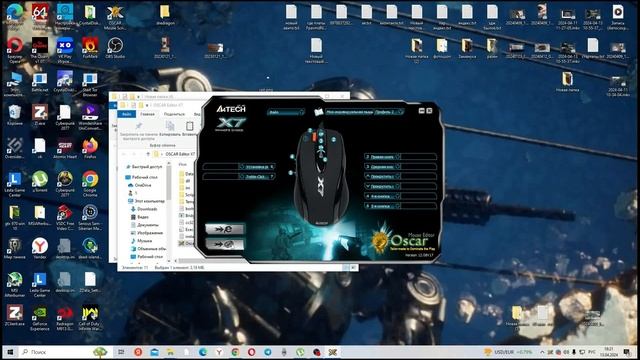The height and width of the screenshot is (360, 640).
Task: Switch to Главная tab in Explorer window
Action: click(x=147, y=114)
